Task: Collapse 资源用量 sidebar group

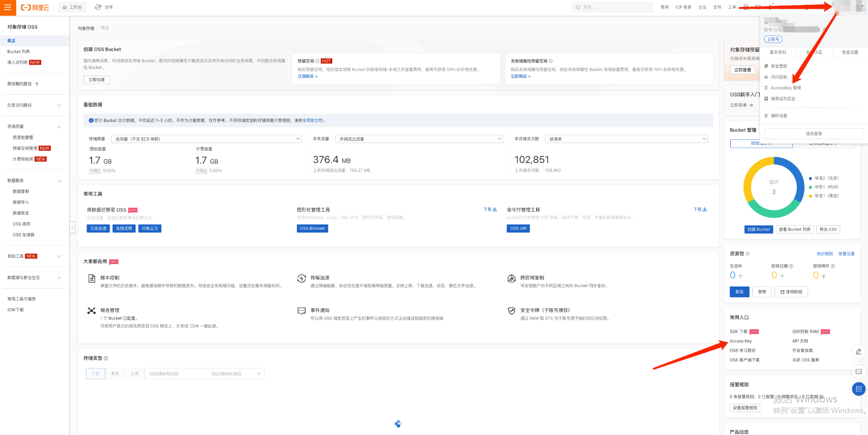Action: click(59, 127)
